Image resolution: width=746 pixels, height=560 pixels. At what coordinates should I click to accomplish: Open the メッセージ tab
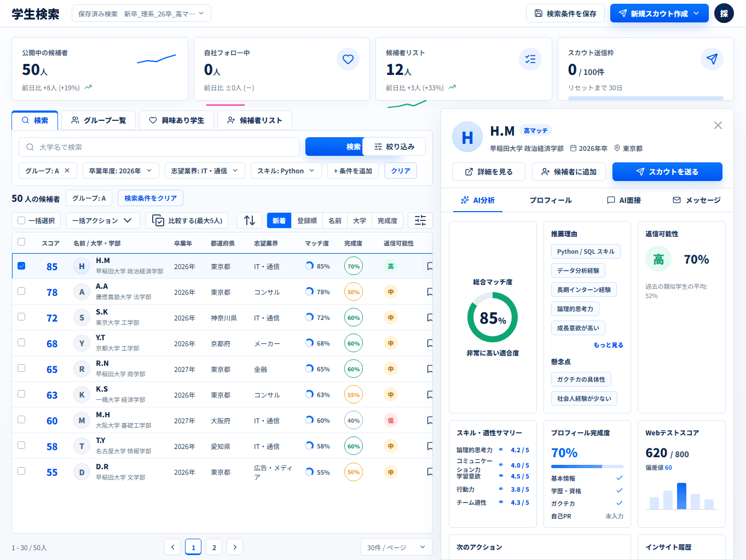point(697,200)
